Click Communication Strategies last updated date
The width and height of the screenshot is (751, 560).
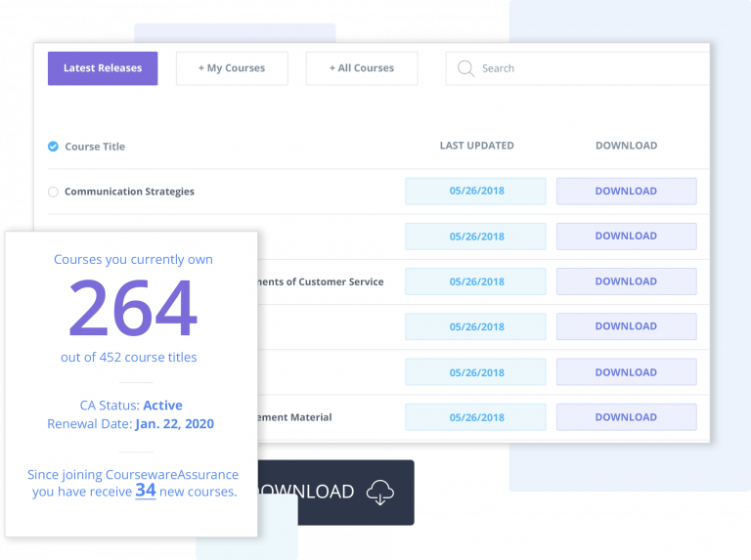point(476,192)
